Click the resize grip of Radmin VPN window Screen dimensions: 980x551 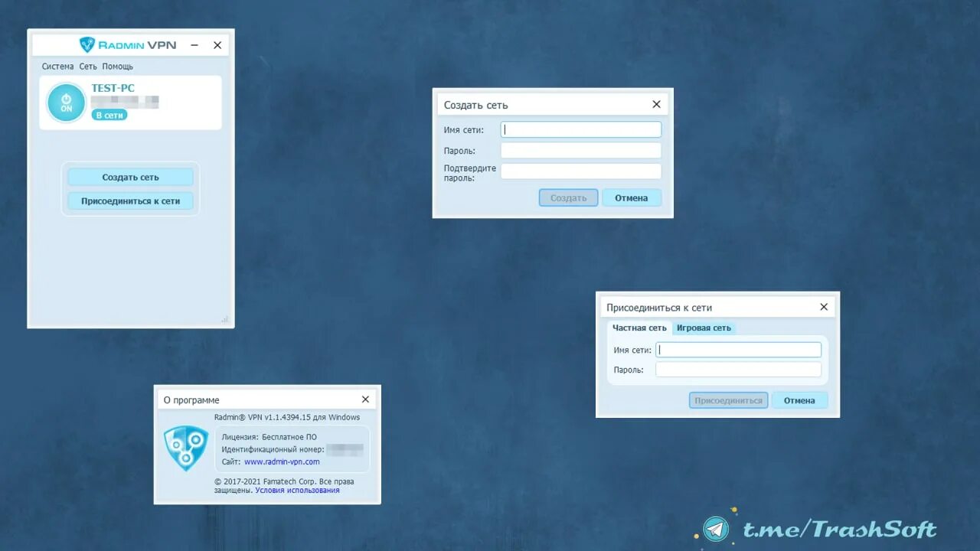tap(224, 319)
